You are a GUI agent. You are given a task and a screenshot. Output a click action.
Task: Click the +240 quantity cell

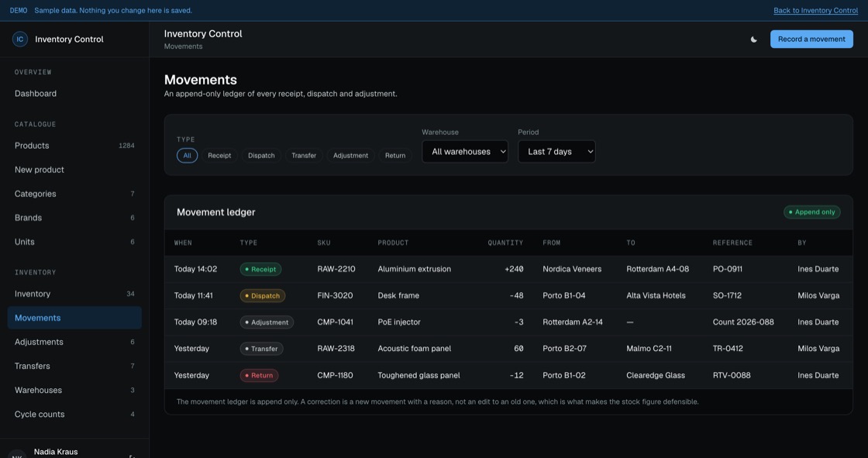(x=514, y=269)
